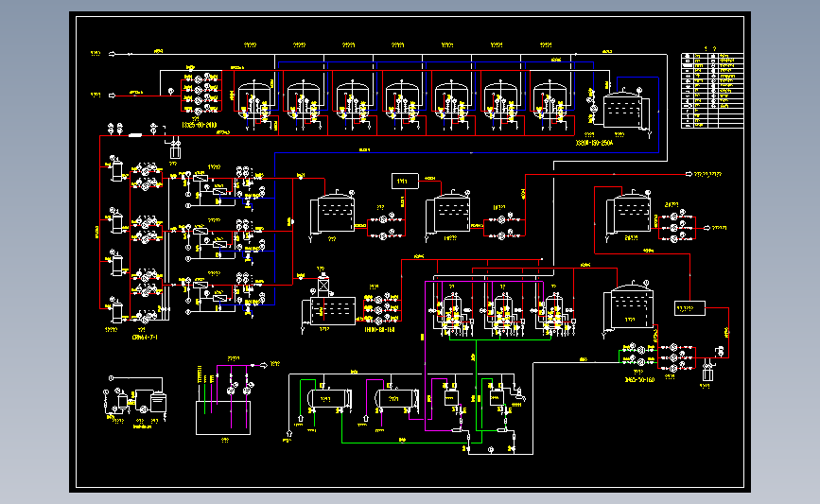Click the outlet arrow after the three-pump group
Image resolution: width=820 pixels, height=504 pixels.
pyautogui.click(x=707, y=228)
